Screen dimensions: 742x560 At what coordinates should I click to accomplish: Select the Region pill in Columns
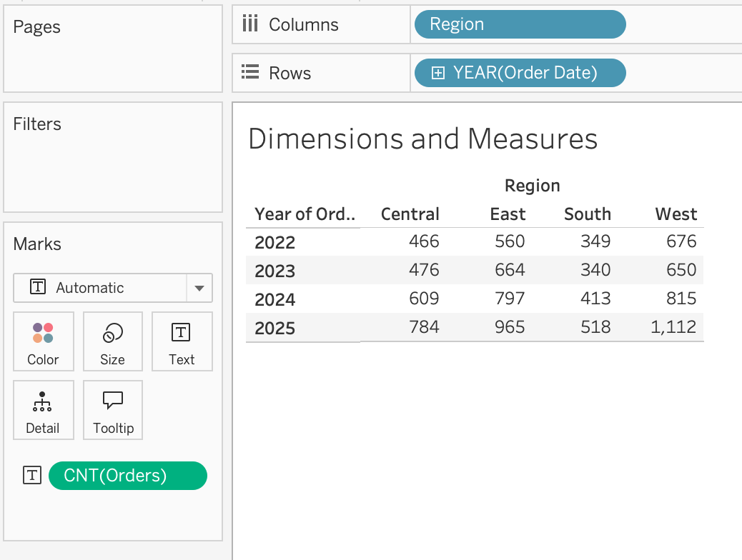coord(520,24)
